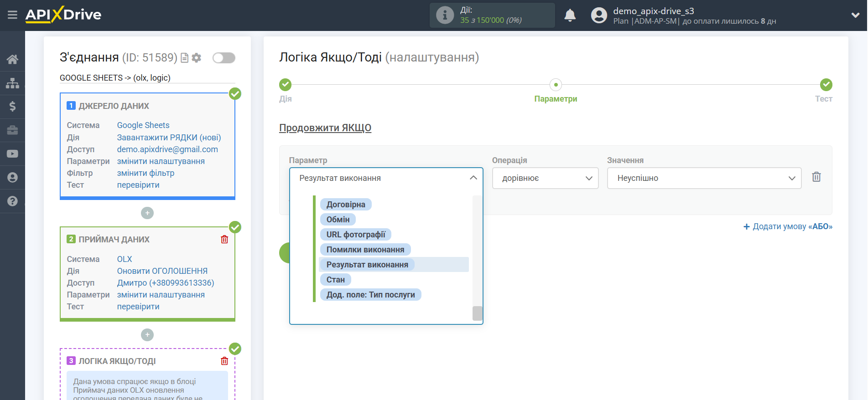
Task: Open help question mark icon
Action: click(12, 201)
